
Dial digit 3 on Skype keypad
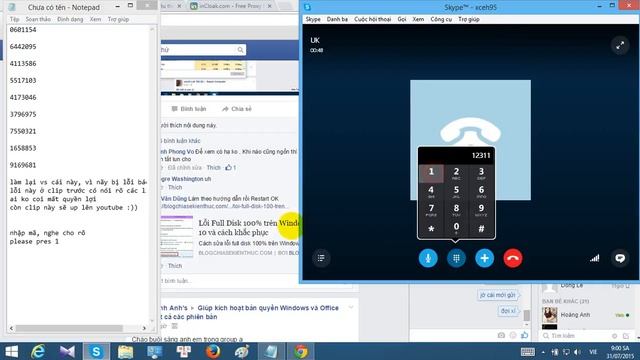(x=481, y=173)
